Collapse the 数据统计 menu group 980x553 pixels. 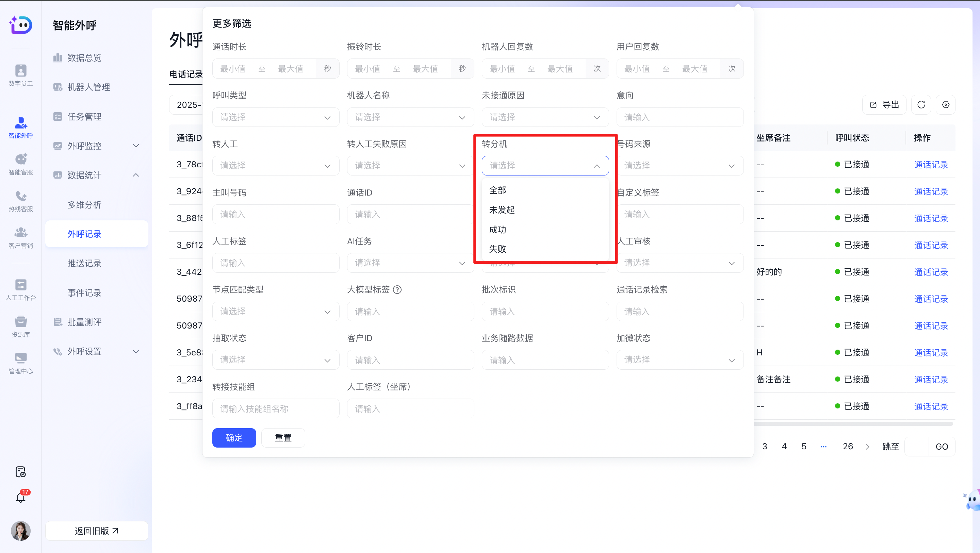pos(97,175)
